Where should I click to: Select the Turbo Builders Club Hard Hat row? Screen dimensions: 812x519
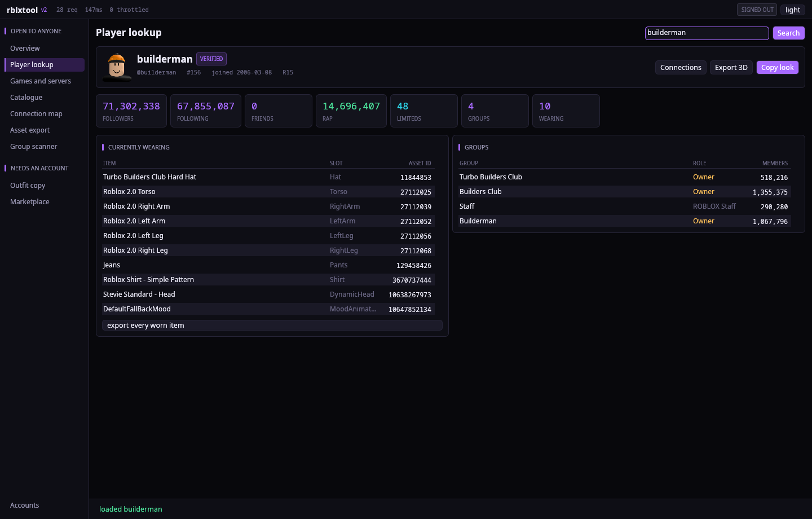[268, 177]
